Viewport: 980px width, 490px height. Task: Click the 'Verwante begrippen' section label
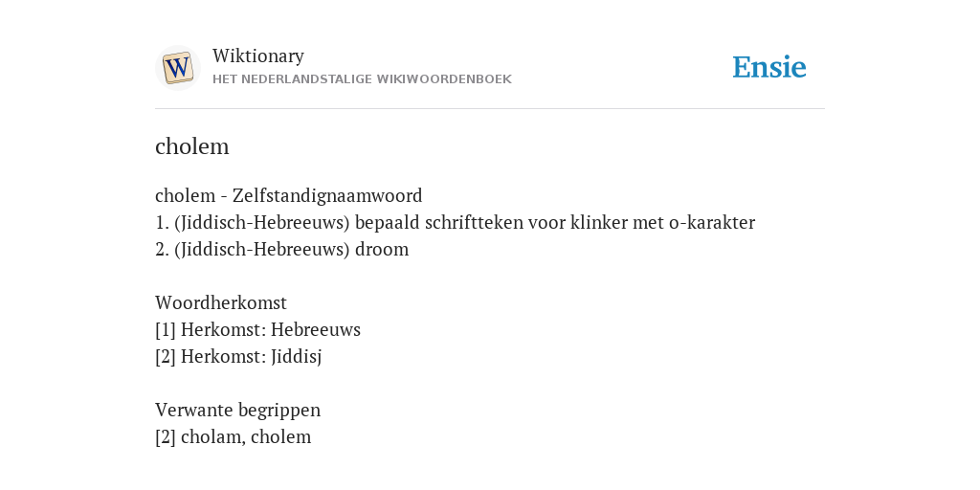(237, 411)
